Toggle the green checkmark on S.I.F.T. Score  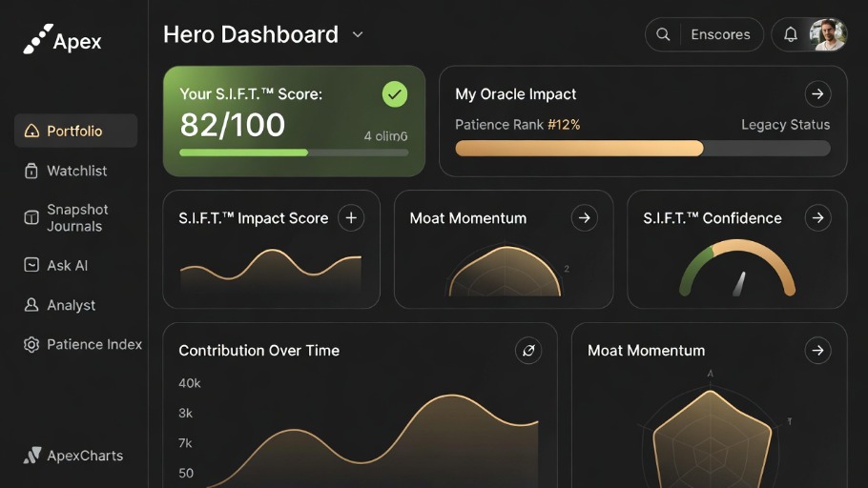click(394, 94)
